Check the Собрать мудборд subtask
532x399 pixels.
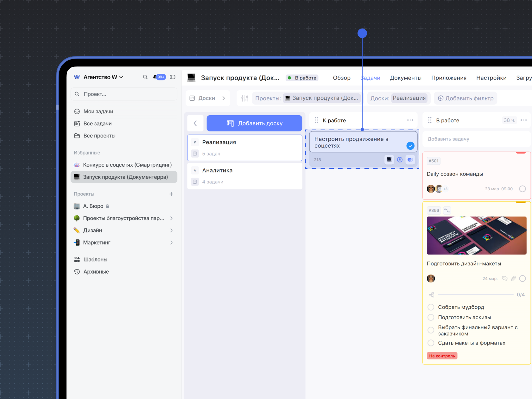[431, 307]
